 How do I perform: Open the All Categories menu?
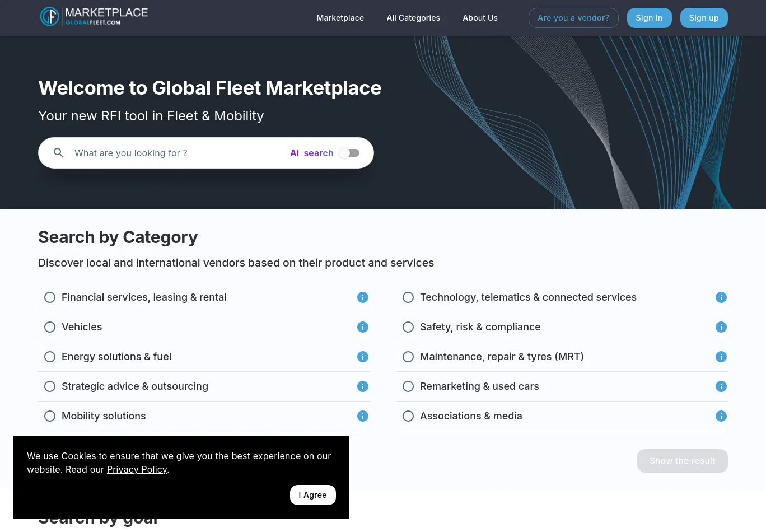point(413,18)
